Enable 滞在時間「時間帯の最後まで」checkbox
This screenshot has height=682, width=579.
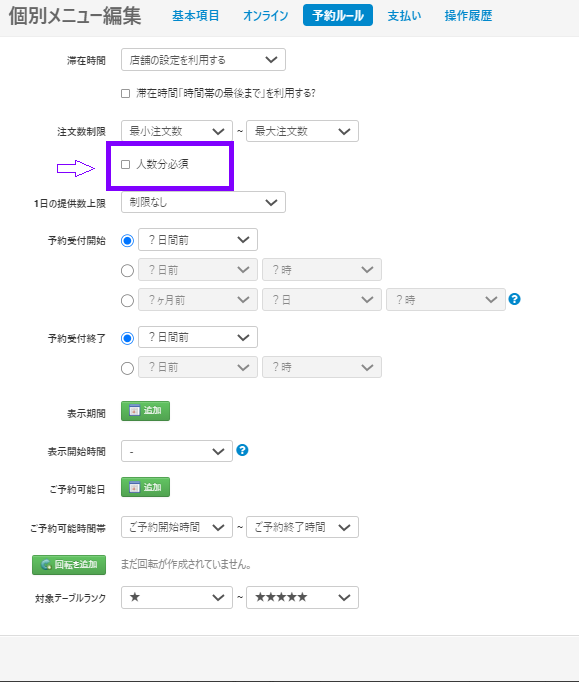(126, 94)
